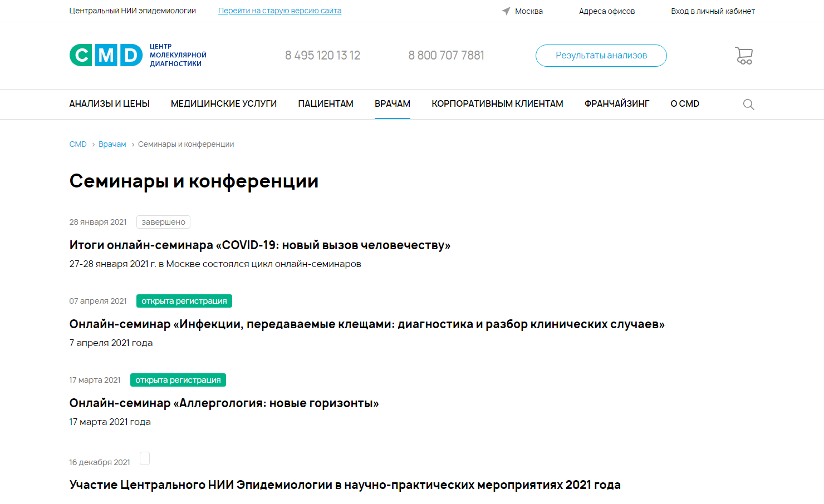Go to the Франчайзинг section
This screenshot has height=504, width=824.
tap(616, 104)
